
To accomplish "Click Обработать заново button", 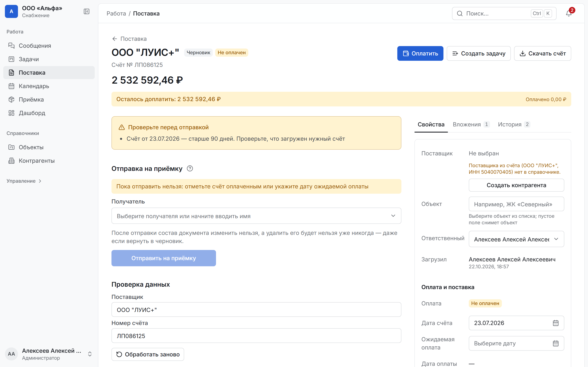I will pyautogui.click(x=148, y=354).
